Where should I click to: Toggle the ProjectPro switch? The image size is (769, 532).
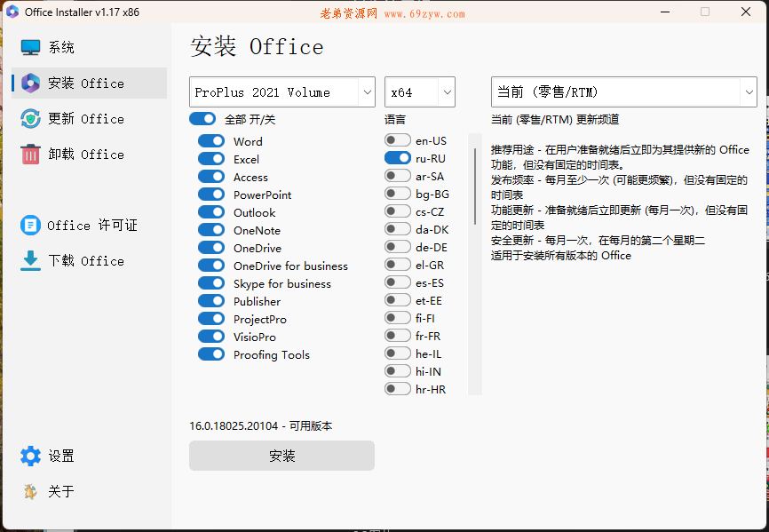[211, 318]
